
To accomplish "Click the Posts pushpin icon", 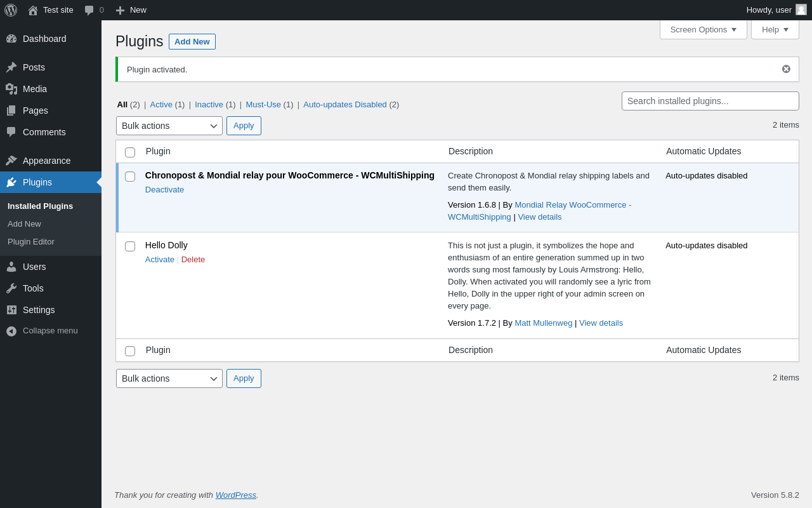I will 11,67.
